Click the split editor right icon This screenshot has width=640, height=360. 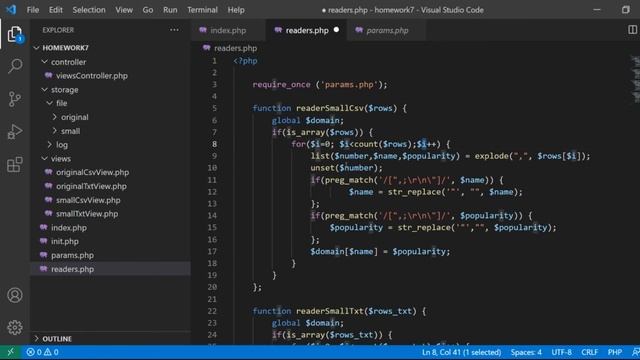[x=632, y=30]
